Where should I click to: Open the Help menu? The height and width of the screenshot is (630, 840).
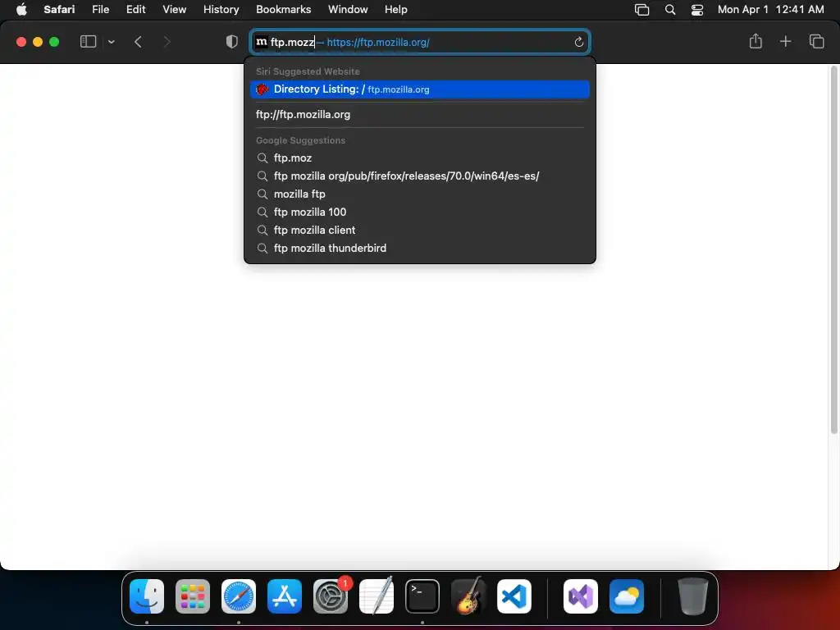click(396, 9)
